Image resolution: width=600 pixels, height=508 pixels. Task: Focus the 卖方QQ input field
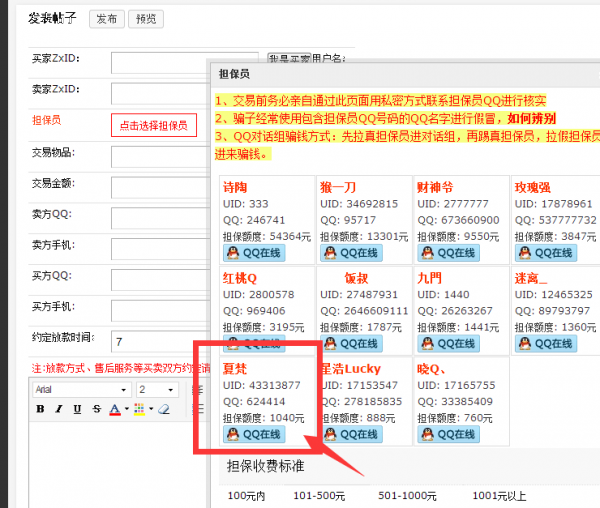[161, 218]
